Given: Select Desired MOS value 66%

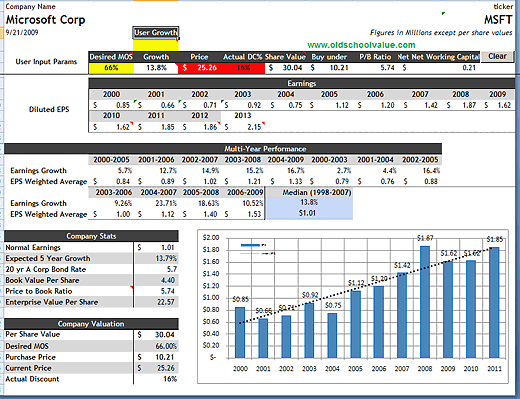Looking at the screenshot, I should (111, 68).
